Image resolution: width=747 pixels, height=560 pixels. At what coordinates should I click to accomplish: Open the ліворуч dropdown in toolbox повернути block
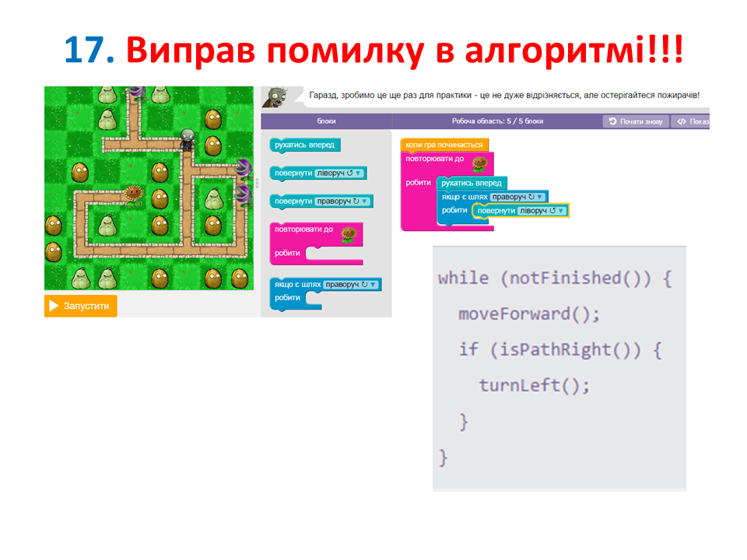[x=339, y=173]
